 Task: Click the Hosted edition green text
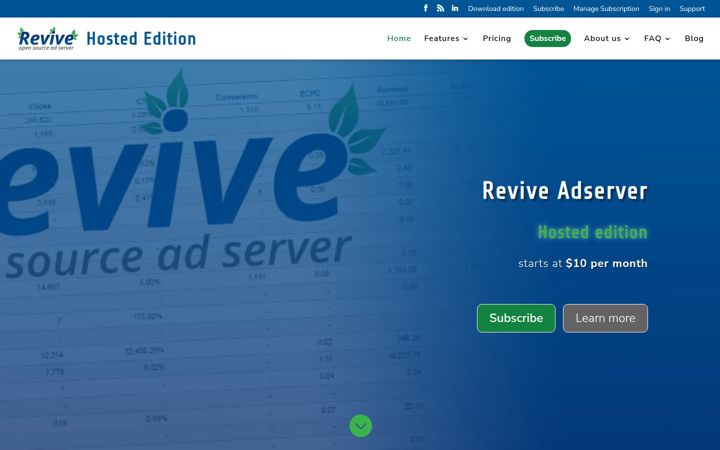click(592, 232)
